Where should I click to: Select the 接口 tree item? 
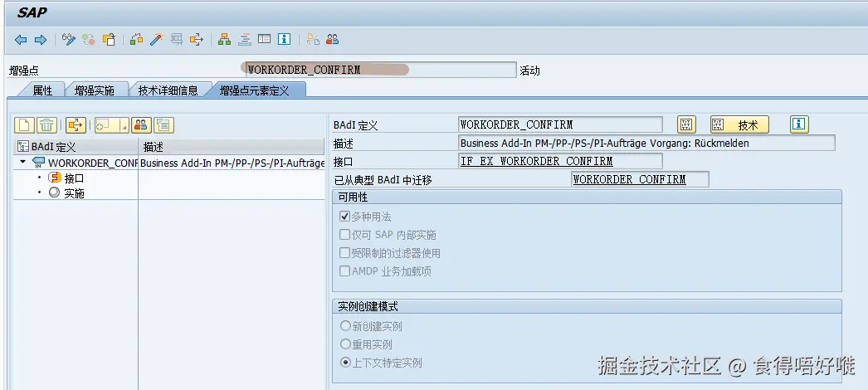(74, 178)
